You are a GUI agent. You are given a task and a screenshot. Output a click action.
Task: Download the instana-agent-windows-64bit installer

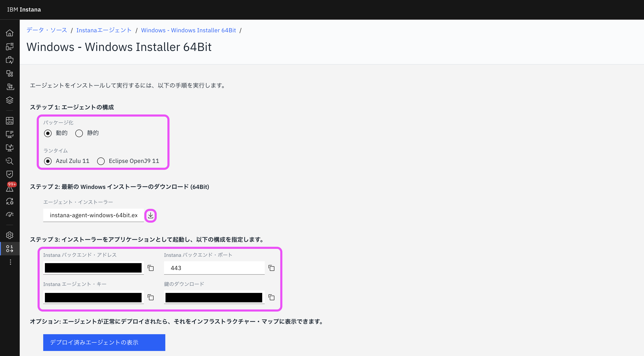pos(150,215)
